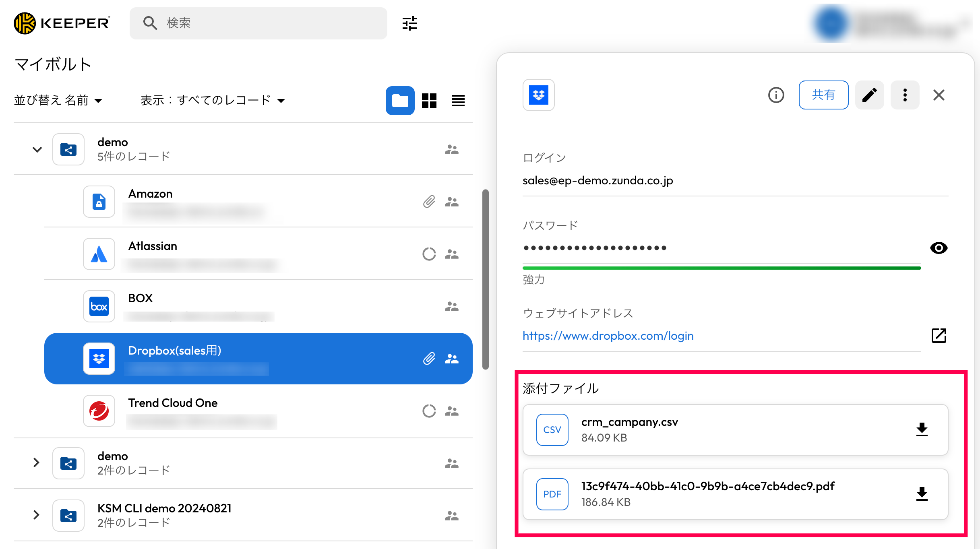
Task: Switch to list view
Action: (x=458, y=101)
